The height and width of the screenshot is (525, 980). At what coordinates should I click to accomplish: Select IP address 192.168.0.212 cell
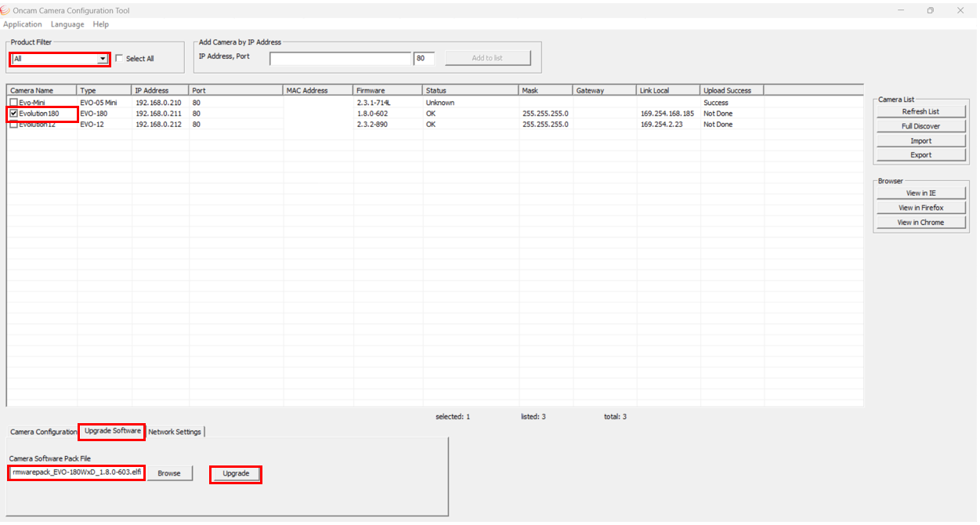(158, 125)
